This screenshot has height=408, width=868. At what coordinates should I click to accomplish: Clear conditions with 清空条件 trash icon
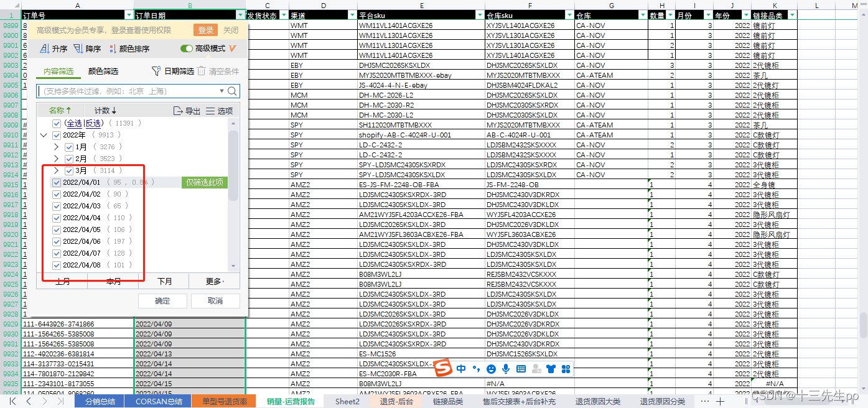[x=202, y=72]
